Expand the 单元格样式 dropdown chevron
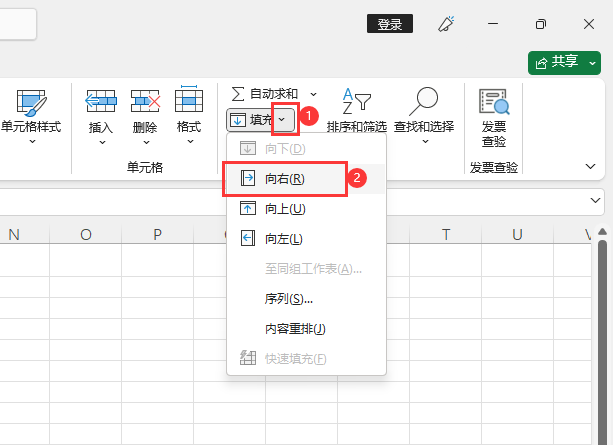The width and height of the screenshot is (613, 445). coord(32,142)
